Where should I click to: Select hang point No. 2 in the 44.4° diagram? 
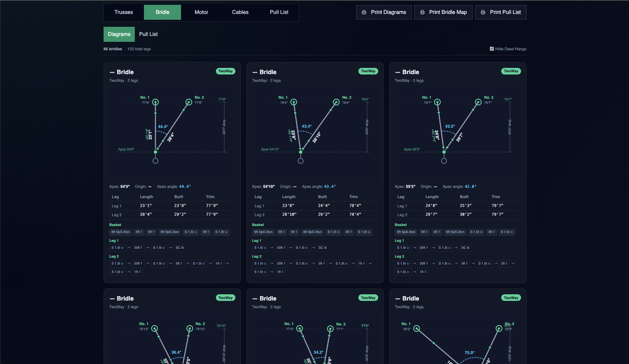point(188,102)
